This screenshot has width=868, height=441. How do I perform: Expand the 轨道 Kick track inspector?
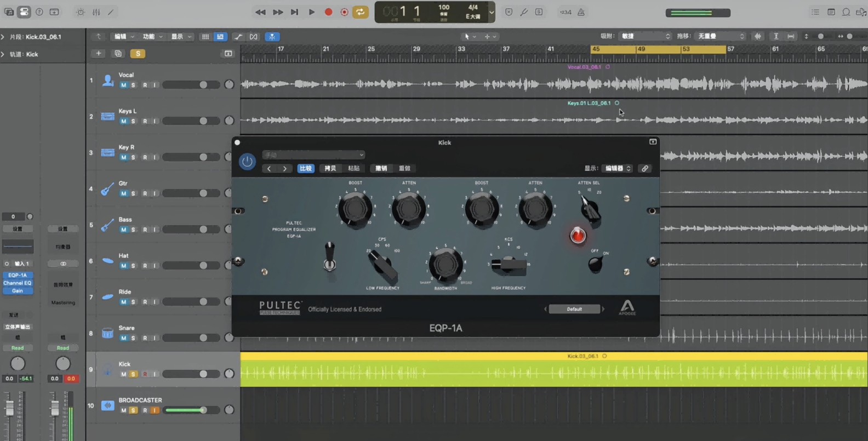3,54
